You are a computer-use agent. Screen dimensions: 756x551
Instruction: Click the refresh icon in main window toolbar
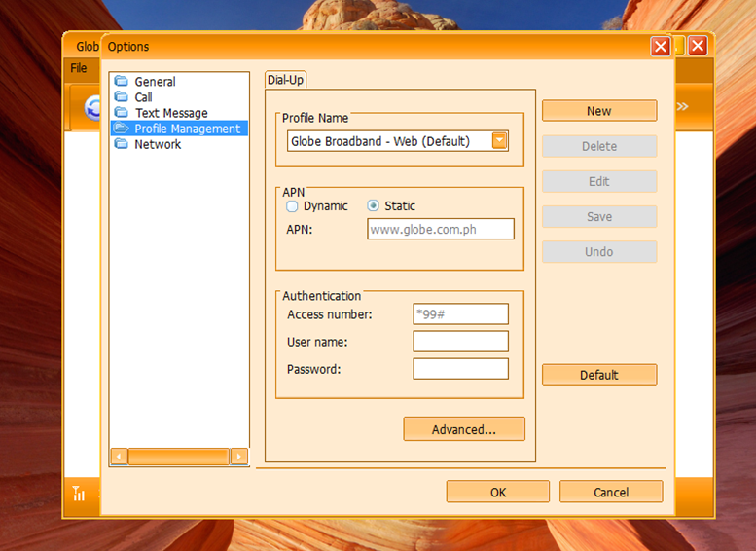(92, 108)
